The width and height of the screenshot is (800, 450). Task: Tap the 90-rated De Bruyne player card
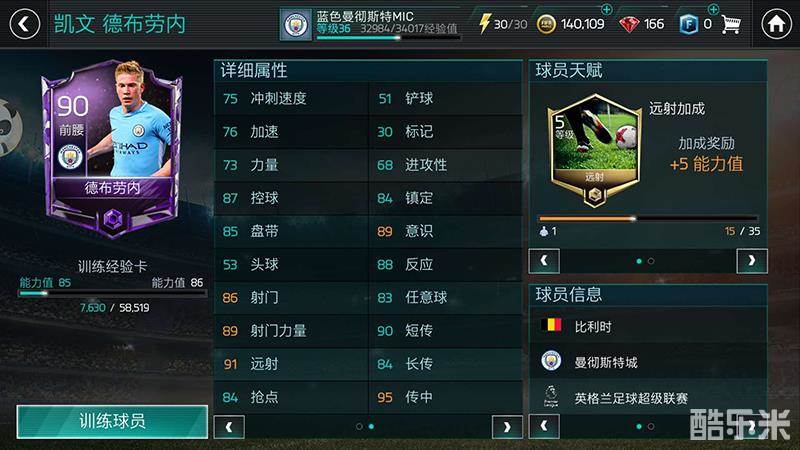[x=112, y=149]
